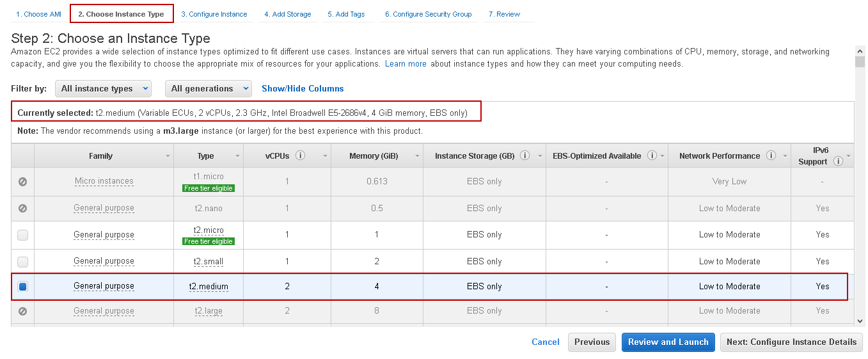The height and width of the screenshot is (359, 868).
Task: Click info icon next to Instance Storage (GB)
Action: click(525, 156)
